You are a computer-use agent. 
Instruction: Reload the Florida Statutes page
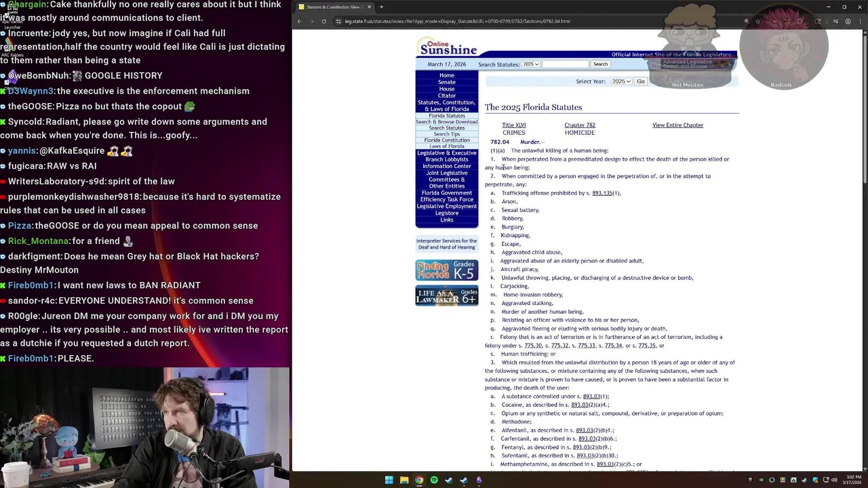(x=323, y=21)
